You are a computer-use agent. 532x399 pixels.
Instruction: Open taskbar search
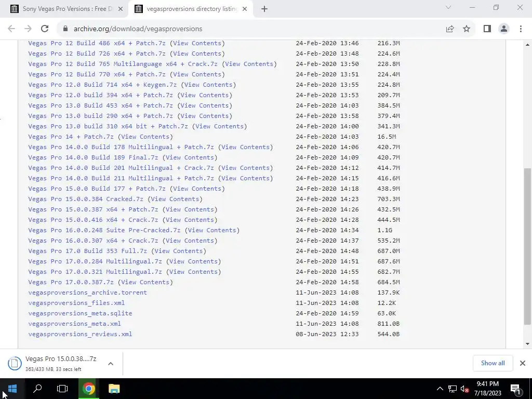pyautogui.click(x=37, y=389)
